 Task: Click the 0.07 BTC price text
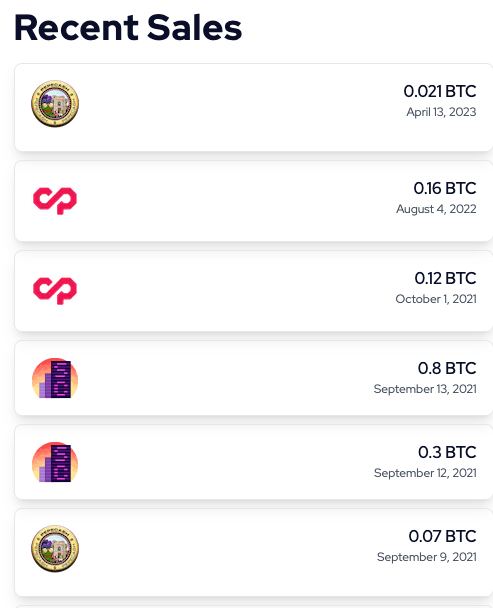[x=443, y=537]
